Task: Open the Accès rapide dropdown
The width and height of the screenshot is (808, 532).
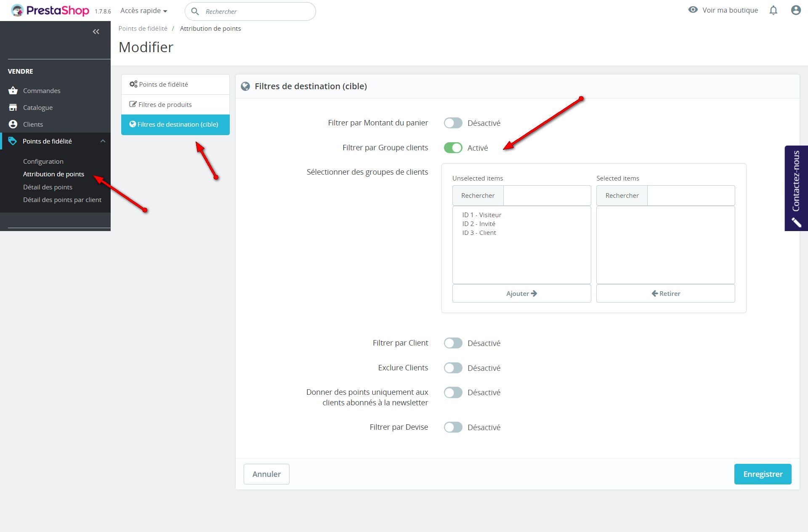Action: (144, 11)
